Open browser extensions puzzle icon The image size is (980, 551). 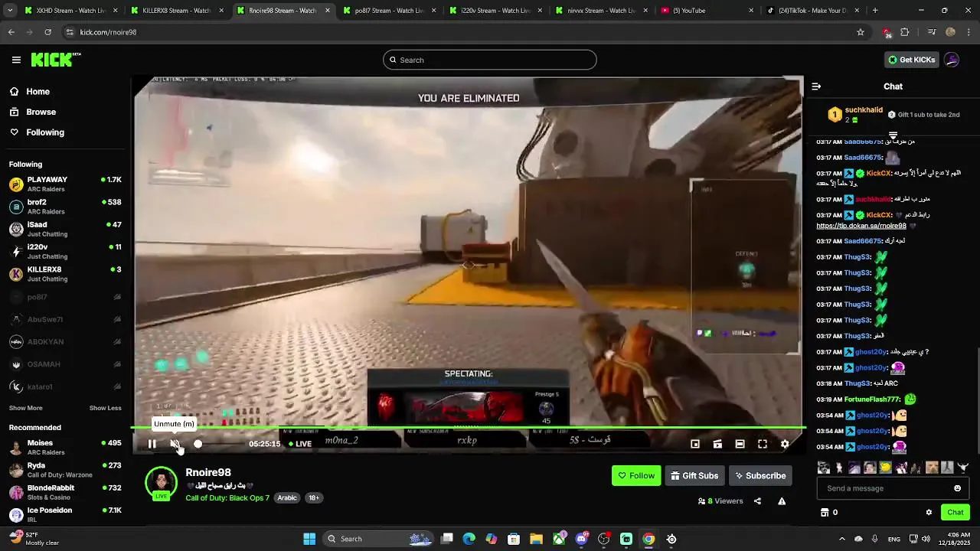point(905,32)
